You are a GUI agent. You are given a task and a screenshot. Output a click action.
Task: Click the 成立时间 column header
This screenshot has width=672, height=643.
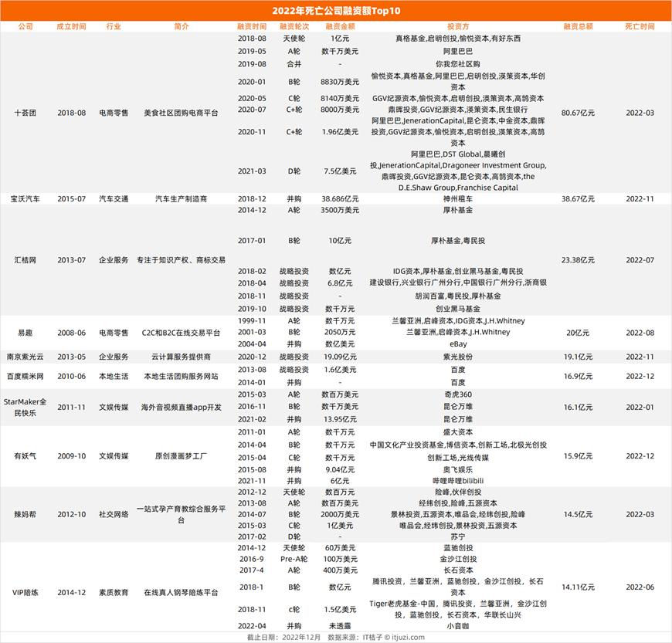coord(72,26)
